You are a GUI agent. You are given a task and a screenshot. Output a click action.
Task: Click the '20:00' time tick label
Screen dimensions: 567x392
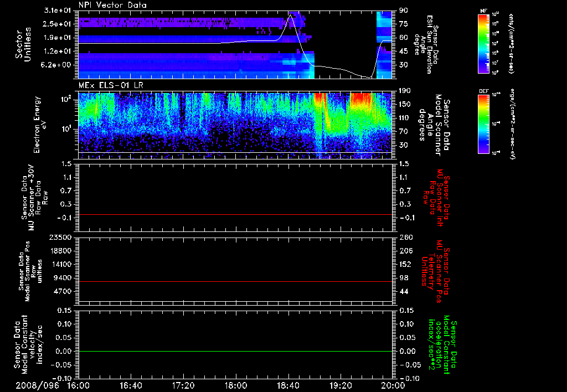(x=393, y=386)
